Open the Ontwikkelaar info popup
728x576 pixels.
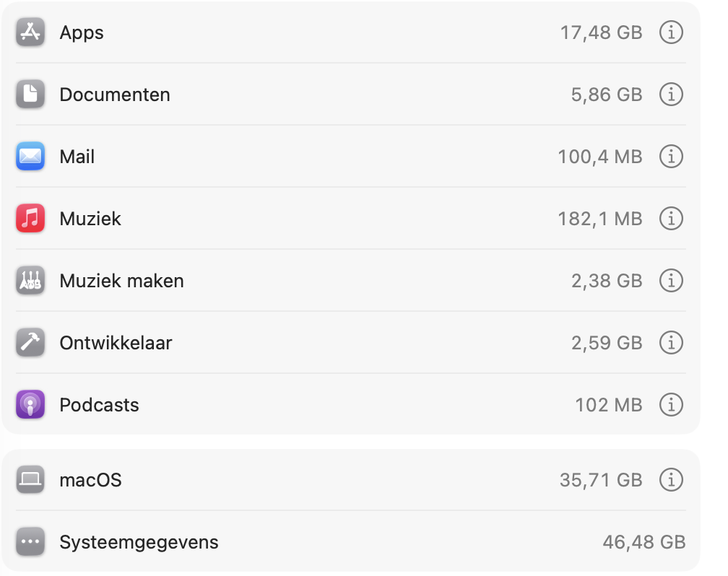pos(671,343)
